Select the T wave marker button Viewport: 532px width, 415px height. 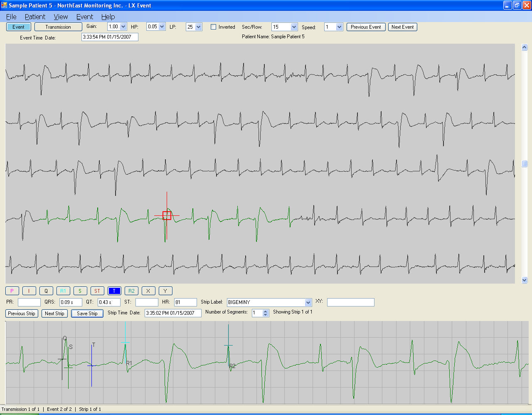tap(114, 291)
